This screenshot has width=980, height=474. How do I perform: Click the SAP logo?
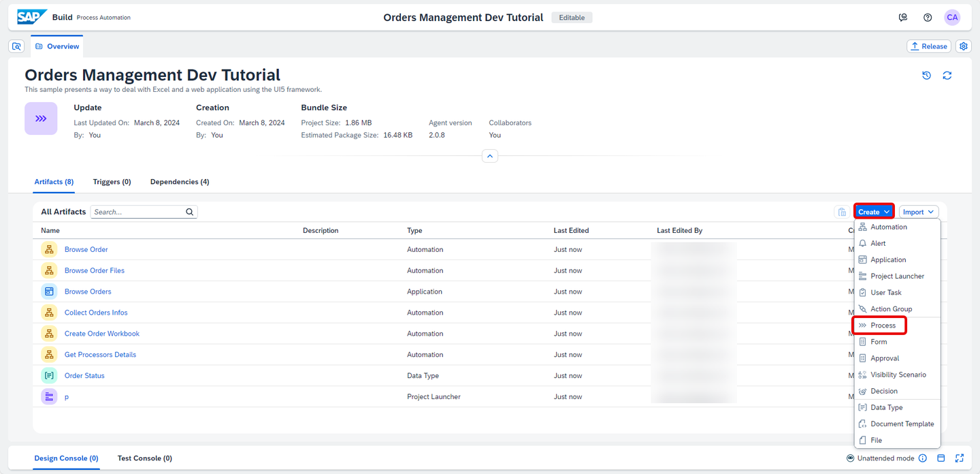pos(32,17)
